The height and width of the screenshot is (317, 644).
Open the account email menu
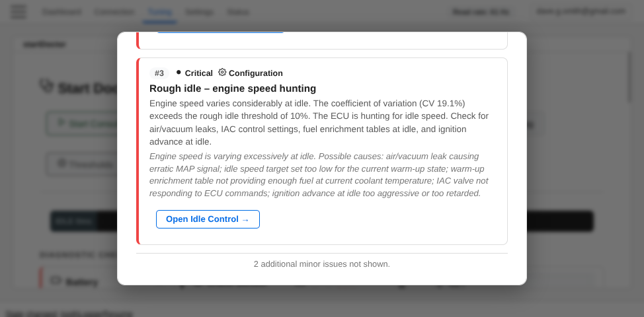(581, 11)
